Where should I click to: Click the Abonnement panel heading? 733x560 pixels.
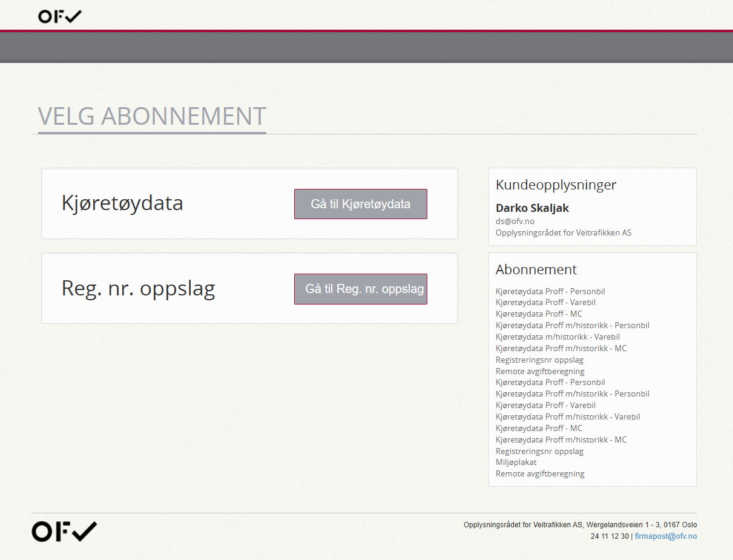(536, 269)
